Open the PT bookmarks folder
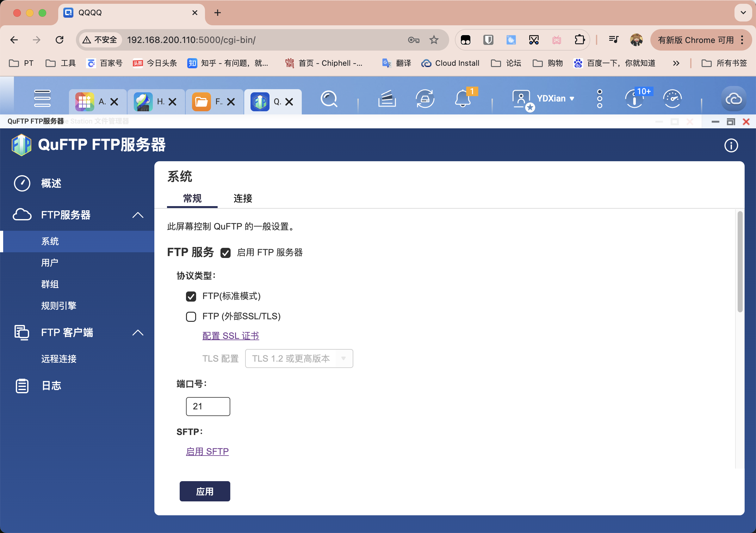 21,63
